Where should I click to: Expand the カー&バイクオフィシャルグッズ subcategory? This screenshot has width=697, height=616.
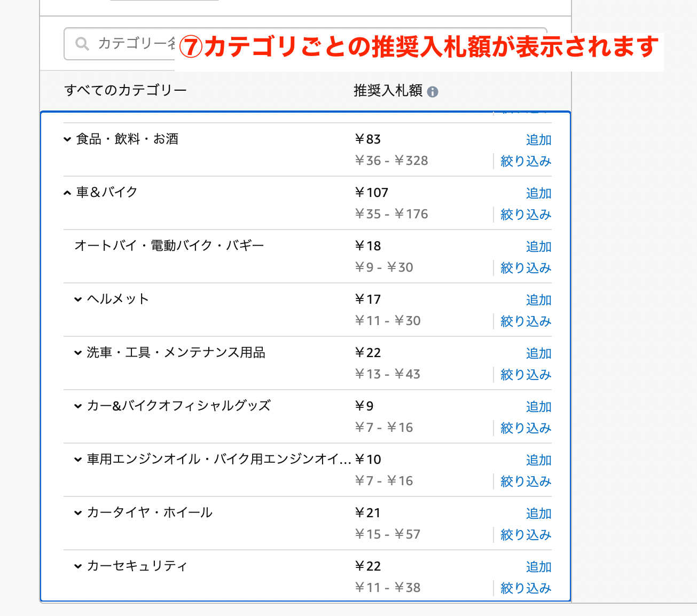[77, 406]
